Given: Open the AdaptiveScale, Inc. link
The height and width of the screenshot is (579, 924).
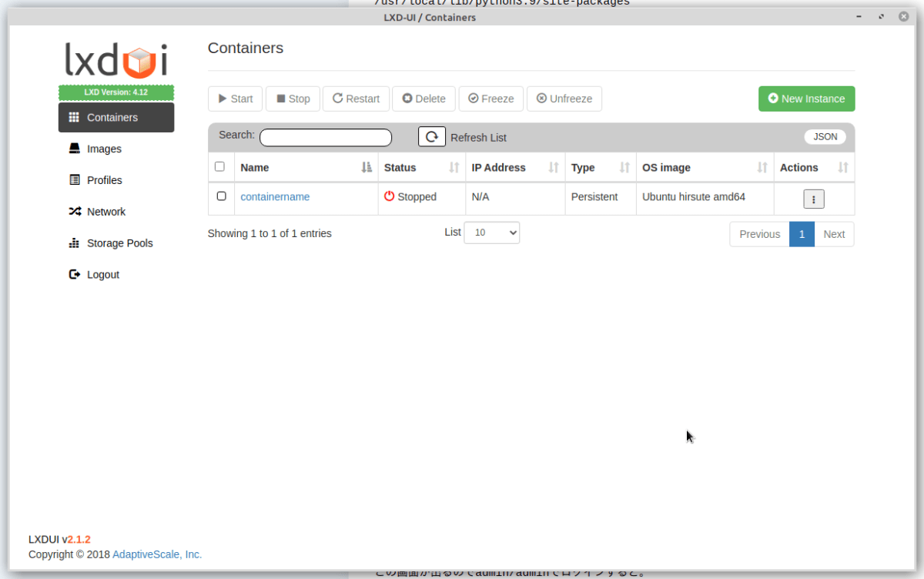Looking at the screenshot, I should (157, 554).
